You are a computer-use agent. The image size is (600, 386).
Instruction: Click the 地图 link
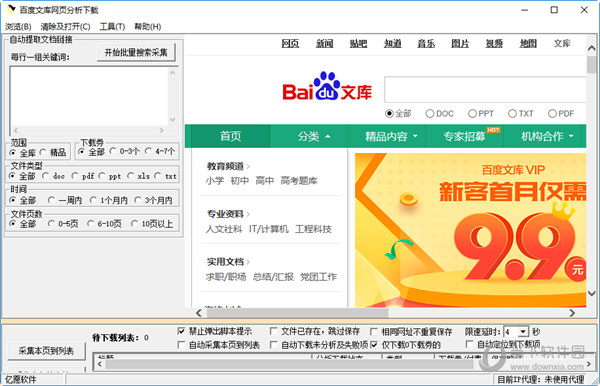coord(528,44)
